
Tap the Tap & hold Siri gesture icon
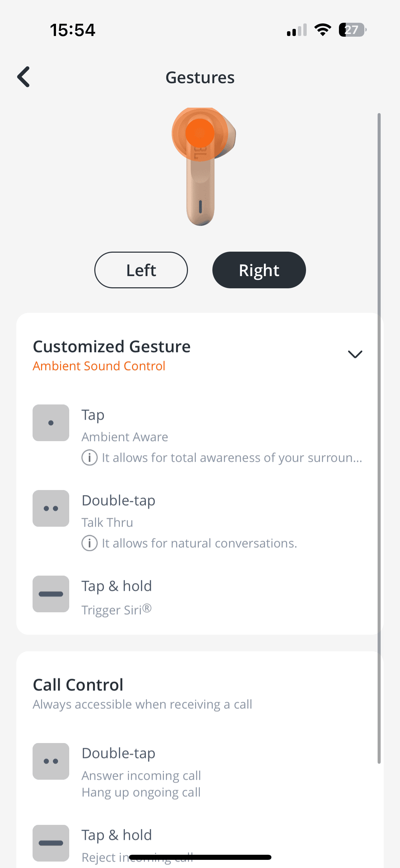[x=51, y=594]
